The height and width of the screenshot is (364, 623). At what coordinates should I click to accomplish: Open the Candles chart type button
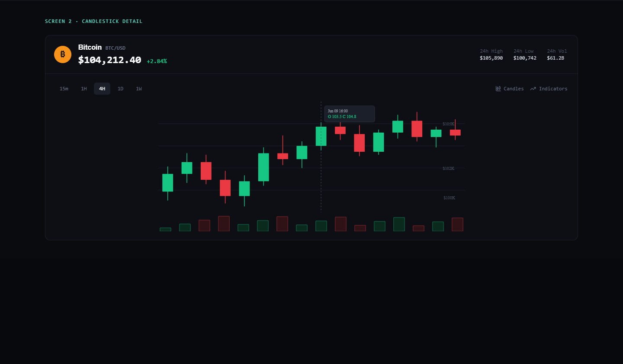(510, 89)
